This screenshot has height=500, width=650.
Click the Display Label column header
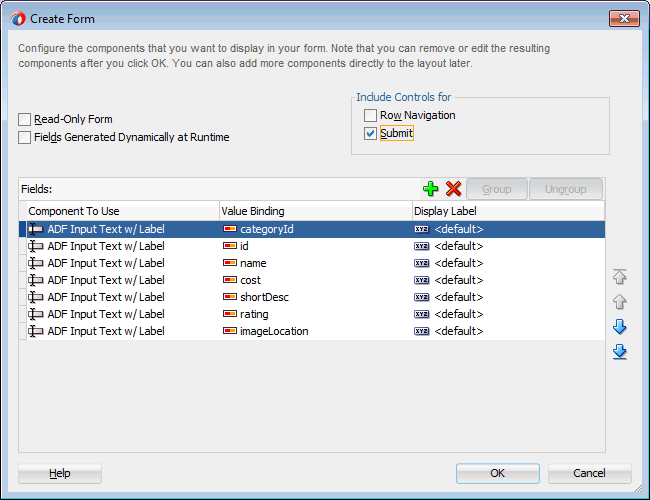pyautogui.click(x=508, y=211)
